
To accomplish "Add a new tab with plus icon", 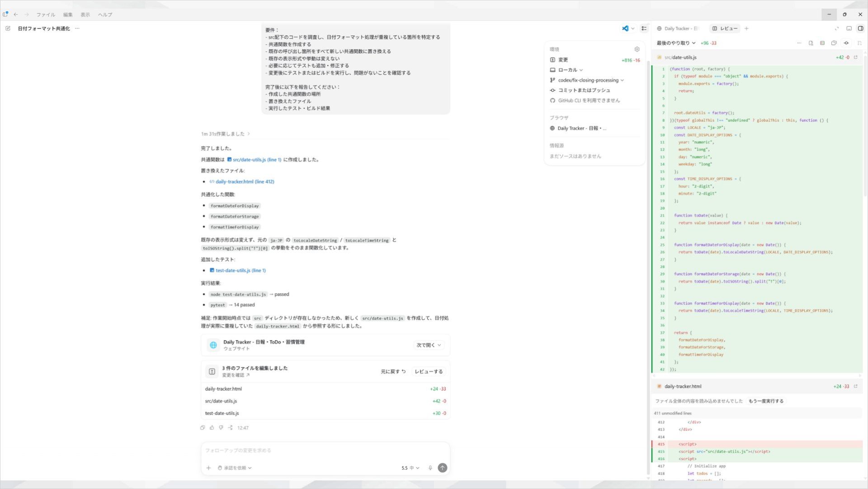I will point(746,28).
